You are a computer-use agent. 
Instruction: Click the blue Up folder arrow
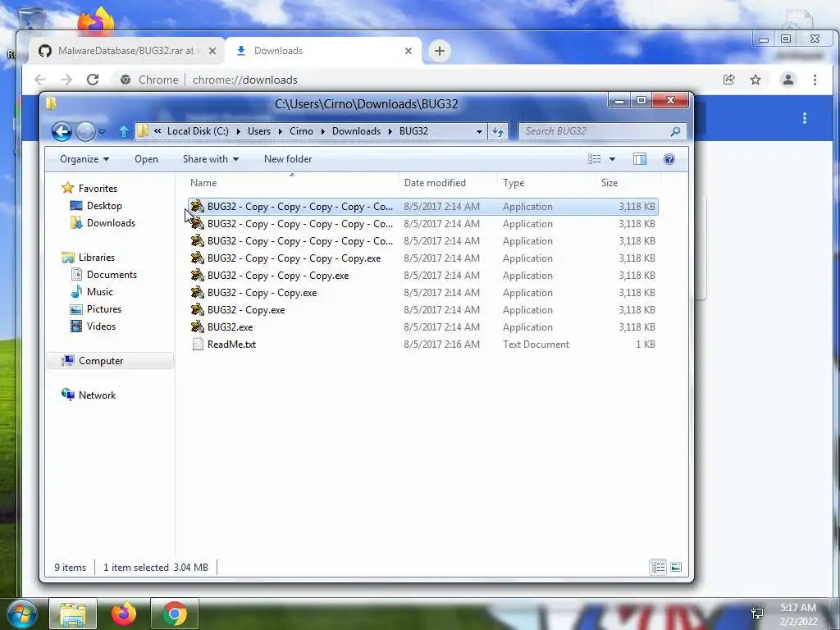pos(124,131)
